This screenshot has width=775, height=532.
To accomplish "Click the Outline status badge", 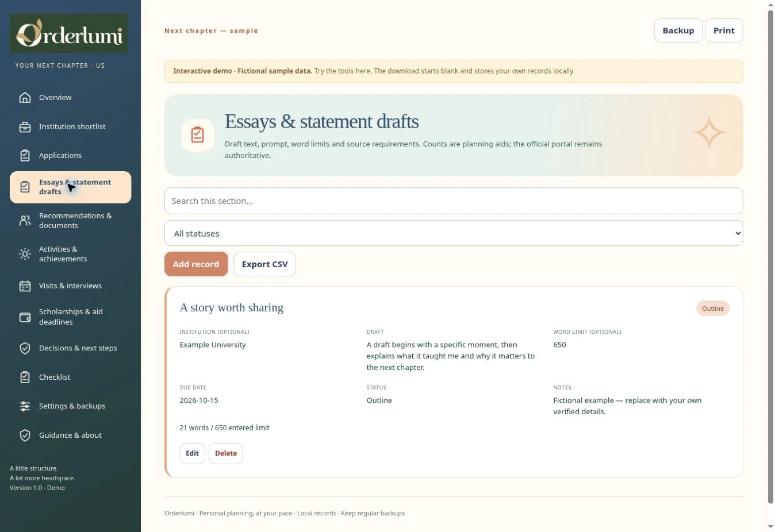I will coord(713,309).
